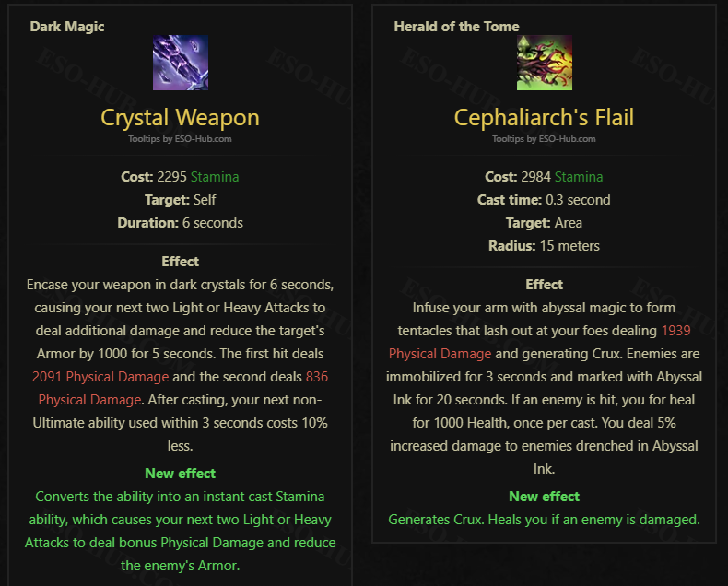
Task: Click the green Stamina text on Cephaliarch's Flail
Action: (x=579, y=177)
